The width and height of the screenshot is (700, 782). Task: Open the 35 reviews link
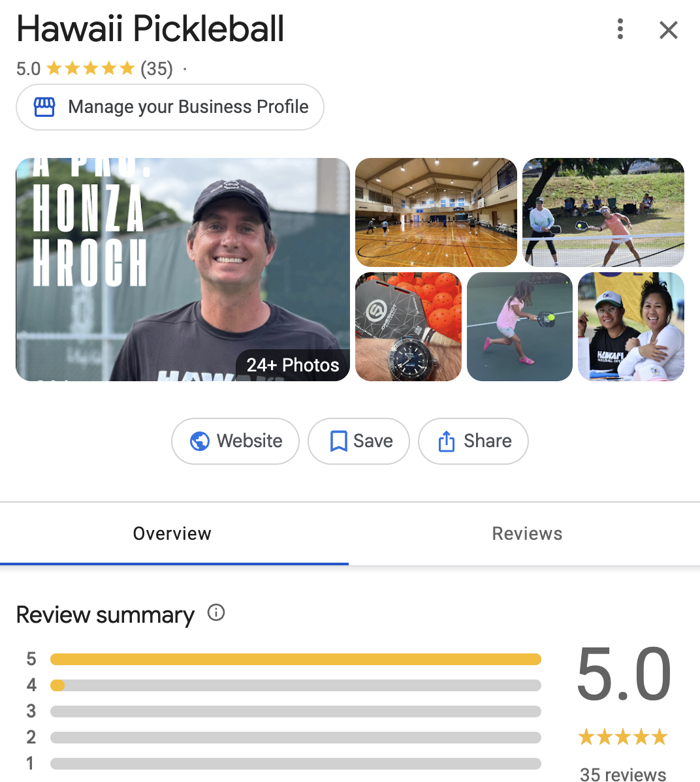point(622,774)
